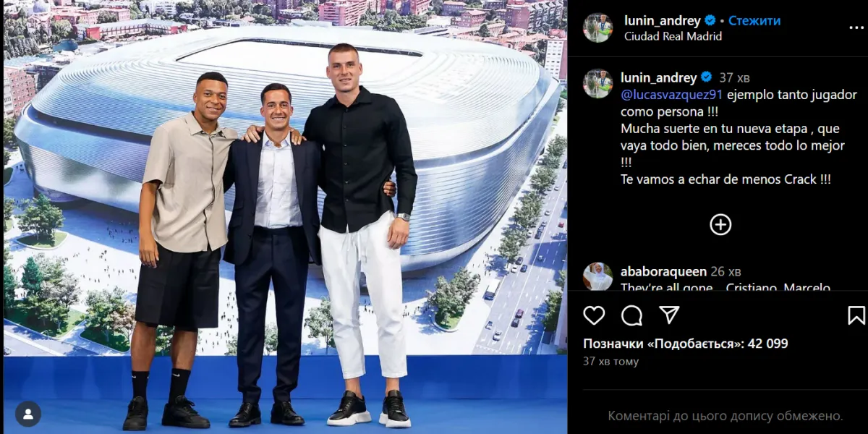
Task: Click the stadium group photo
Action: 285,217
